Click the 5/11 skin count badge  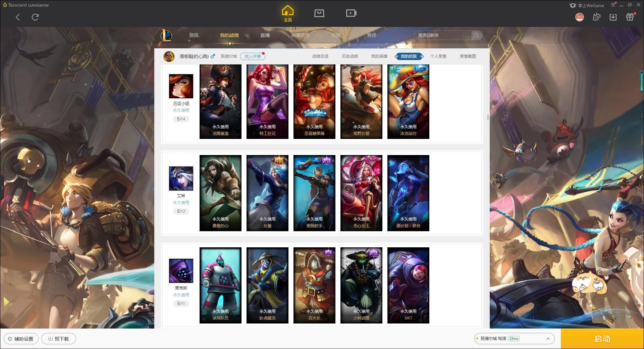[181, 304]
